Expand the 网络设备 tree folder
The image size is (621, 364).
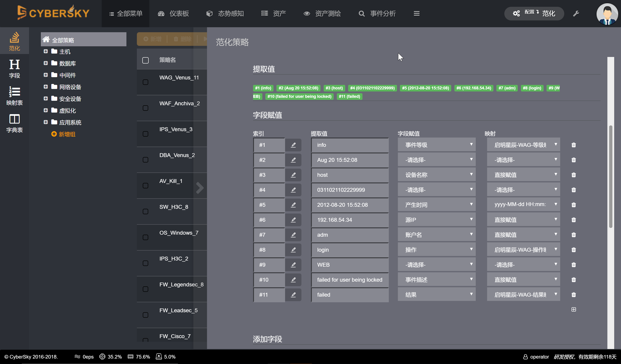[x=46, y=87]
